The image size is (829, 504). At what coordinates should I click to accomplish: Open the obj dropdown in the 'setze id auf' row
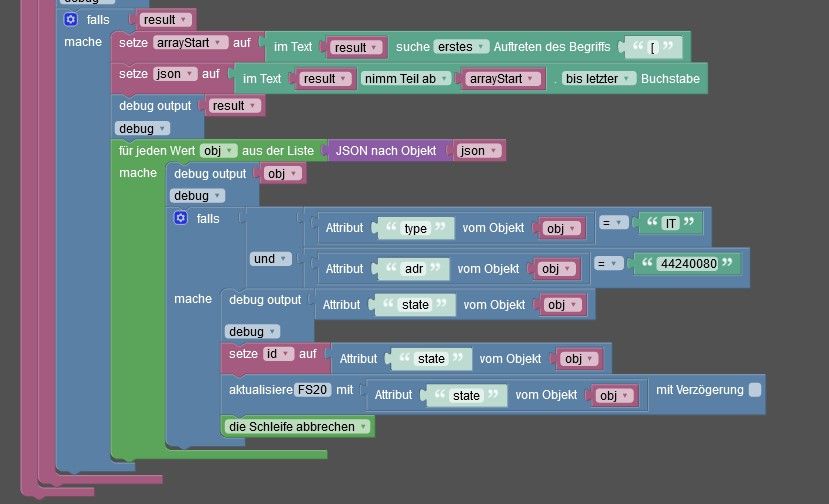pos(579,359)
